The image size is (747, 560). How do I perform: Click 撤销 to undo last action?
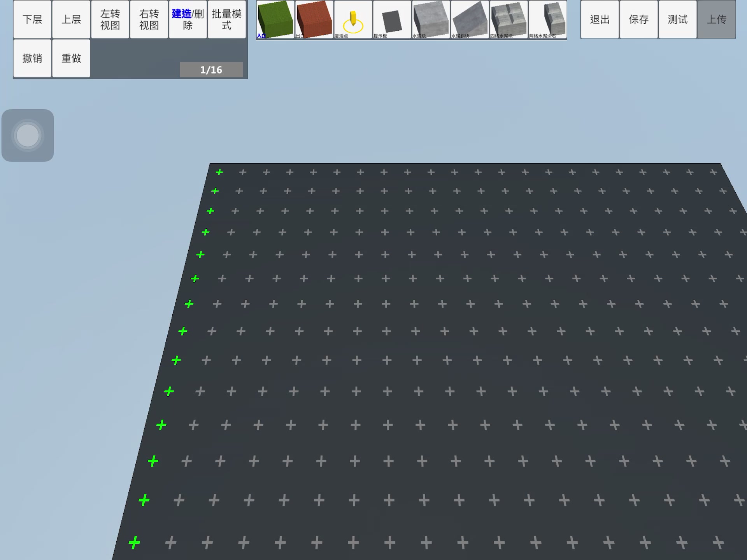click(x=32, y=58)
